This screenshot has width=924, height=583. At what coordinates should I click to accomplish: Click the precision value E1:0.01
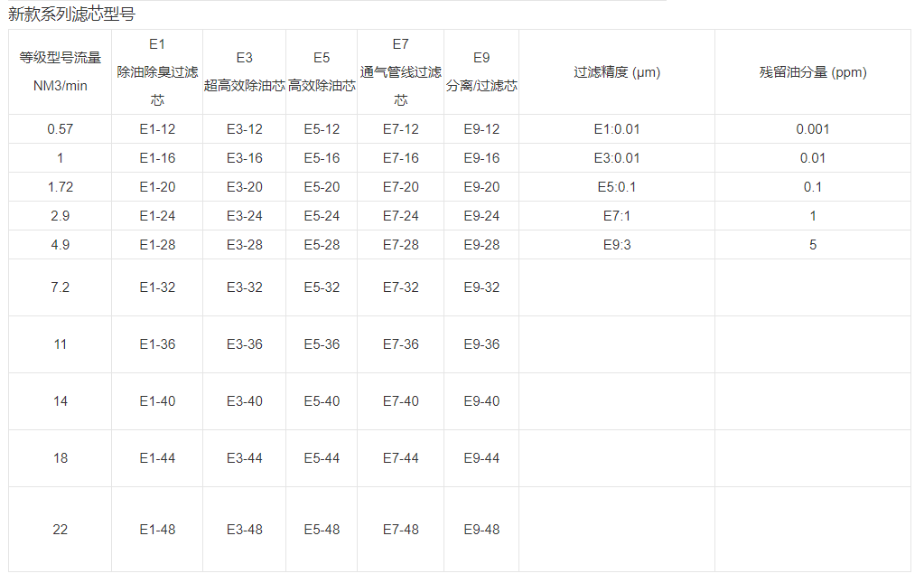[x=617, y=129]
